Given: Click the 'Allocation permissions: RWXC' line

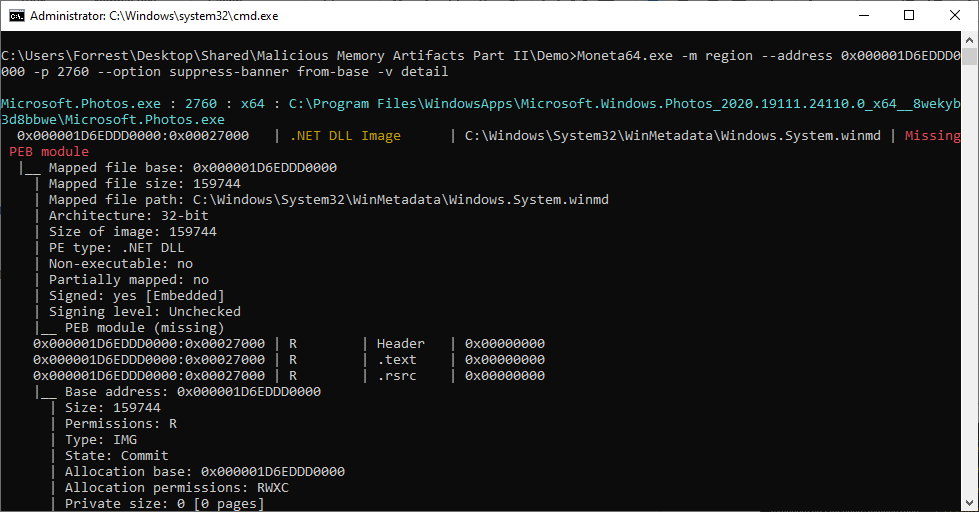Looking at the screenshot, I should [x=177, y=488].
